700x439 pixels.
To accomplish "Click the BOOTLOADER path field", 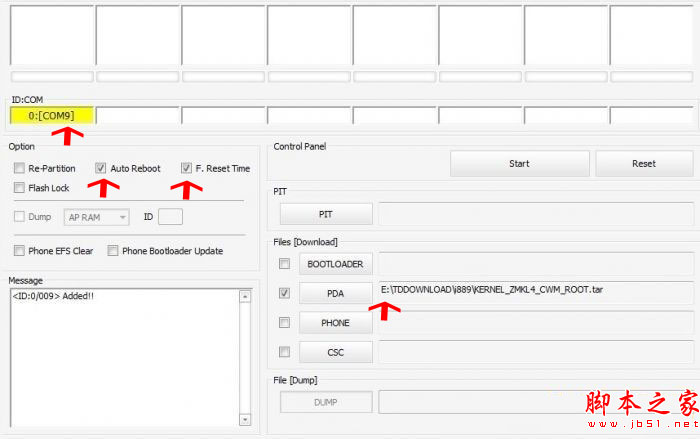I will pyautogui.click(x=536, y=263).
